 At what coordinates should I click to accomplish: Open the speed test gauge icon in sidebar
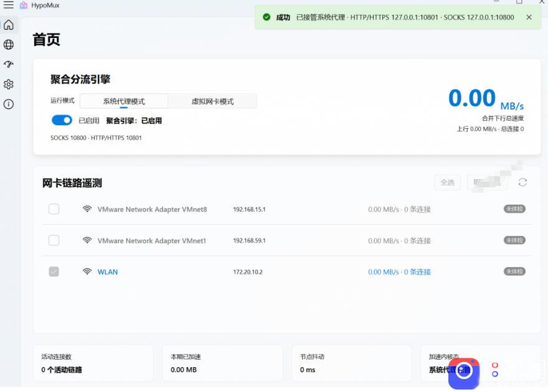pos(9,64)
